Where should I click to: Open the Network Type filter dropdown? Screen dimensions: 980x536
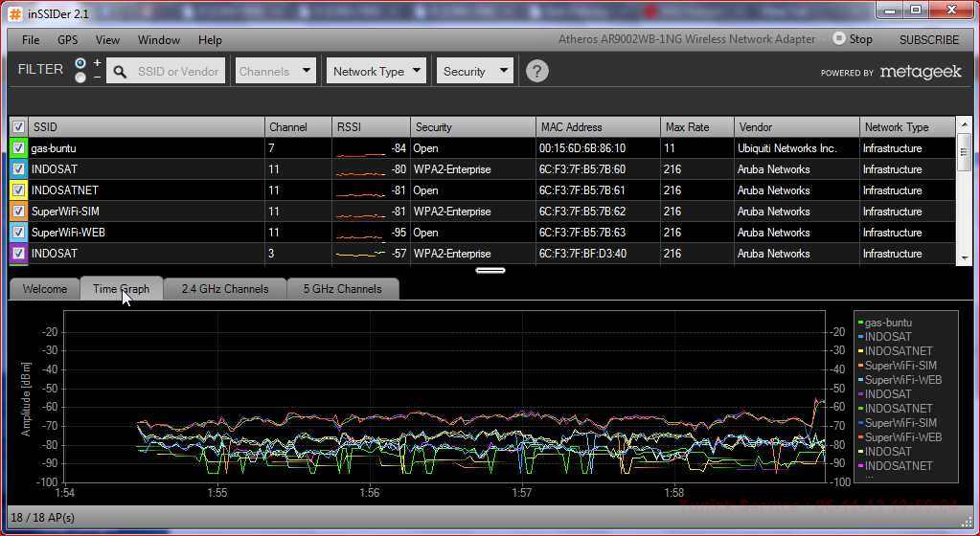(376, 71)
